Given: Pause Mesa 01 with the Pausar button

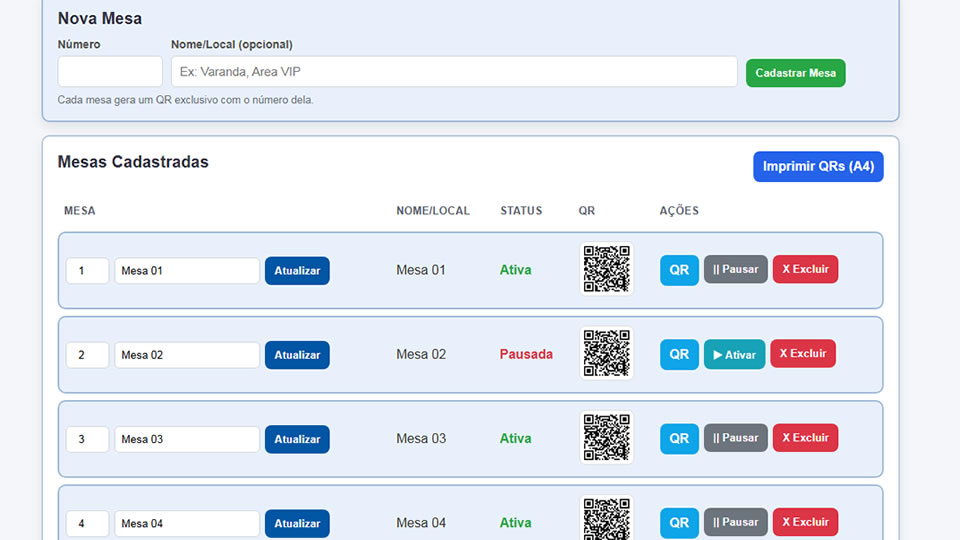Looking at the screenshot, I should (x=735, y=270).
